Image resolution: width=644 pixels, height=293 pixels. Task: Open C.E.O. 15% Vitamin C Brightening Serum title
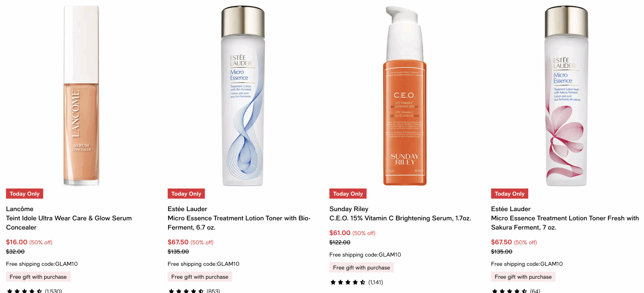[x=400, y=218]
